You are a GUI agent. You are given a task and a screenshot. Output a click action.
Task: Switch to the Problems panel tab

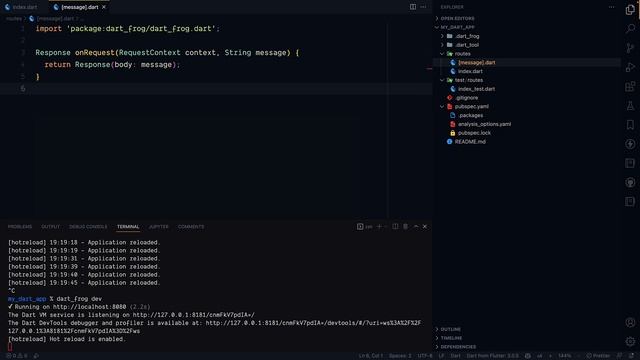pos(20,227)
